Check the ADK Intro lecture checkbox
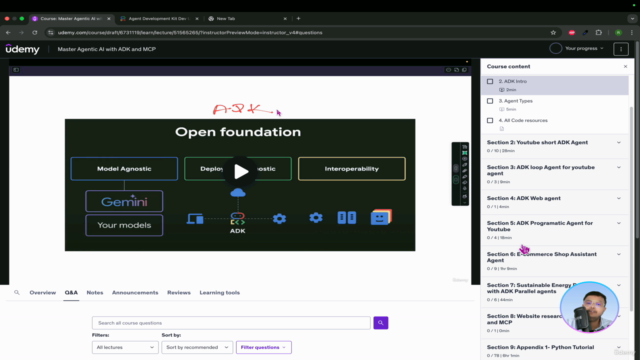 click(x=490, y=82)
